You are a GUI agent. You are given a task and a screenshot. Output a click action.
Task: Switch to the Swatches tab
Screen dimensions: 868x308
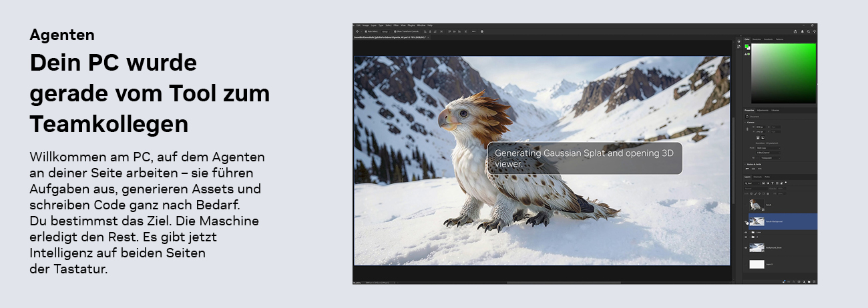pyautogui.click(x=756, y=39)
